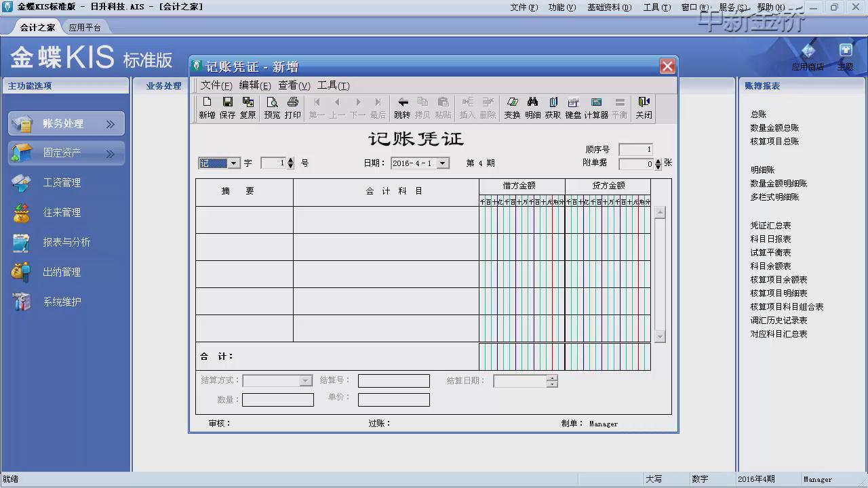Click the 跳转 (Jump) toolbar icon
Screen dimensions: 868x488
402,108
